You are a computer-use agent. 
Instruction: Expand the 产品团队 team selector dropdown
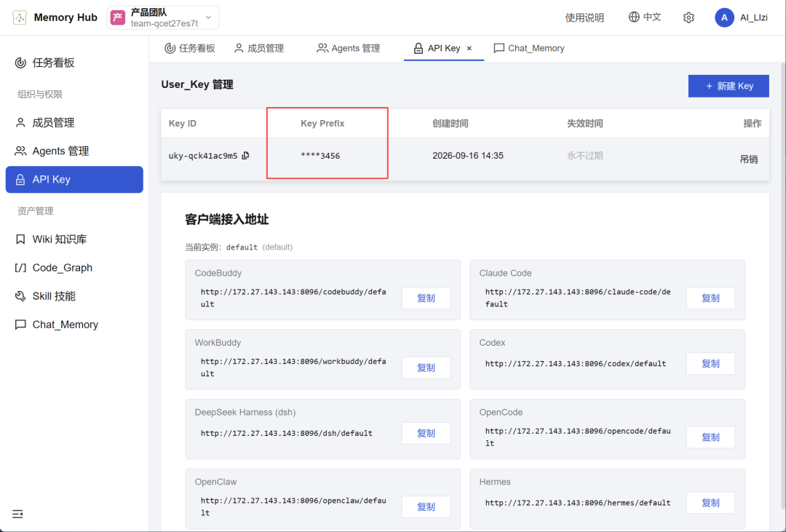pos(163,17)
